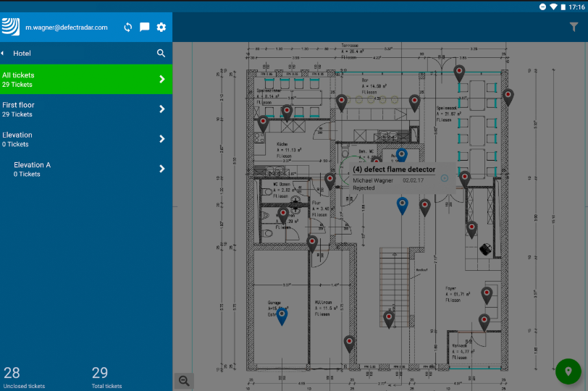Click m.wagner@defectradar.com account
The image size is (588, 391).
[x=67, y=28]
